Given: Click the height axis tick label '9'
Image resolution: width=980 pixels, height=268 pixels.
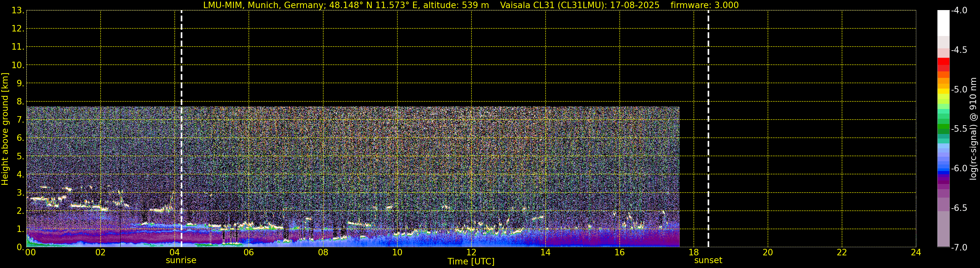Looking at the screenshot, I should [x=20, y=83].
